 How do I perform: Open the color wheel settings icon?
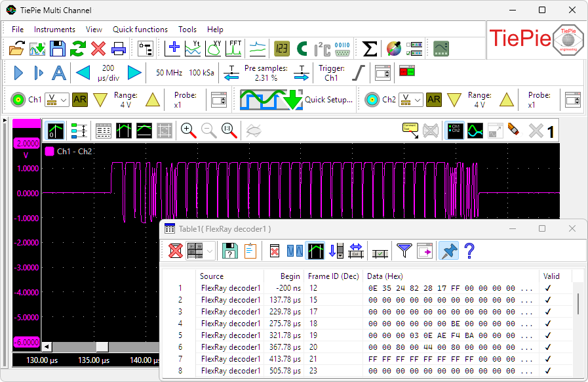pyautogui.click(x=394, y=49)
